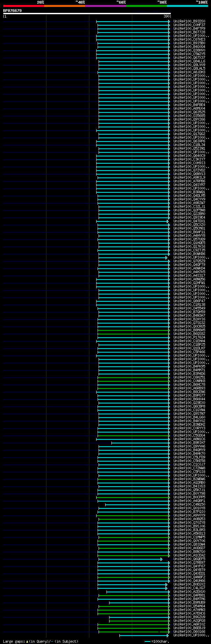The width and height of the screenshot is (211, 644).
Task: Click UniRef100_C5P466 label
Action: 189,352
